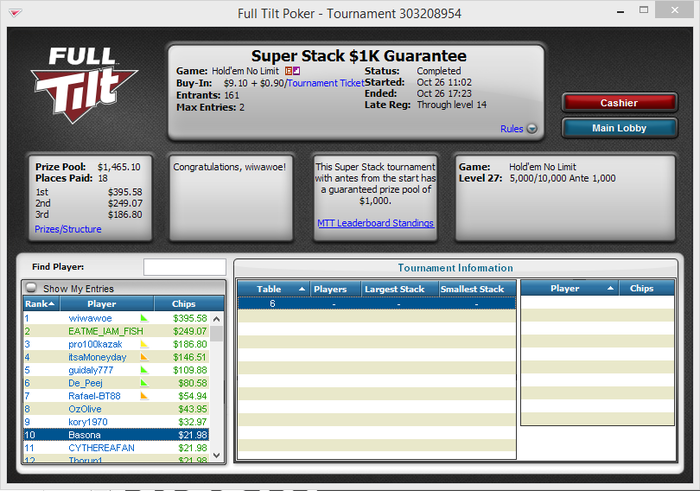Click scroll down arrow of player list
The height and width of the screenshot is (491, 700).
[217, 455]
